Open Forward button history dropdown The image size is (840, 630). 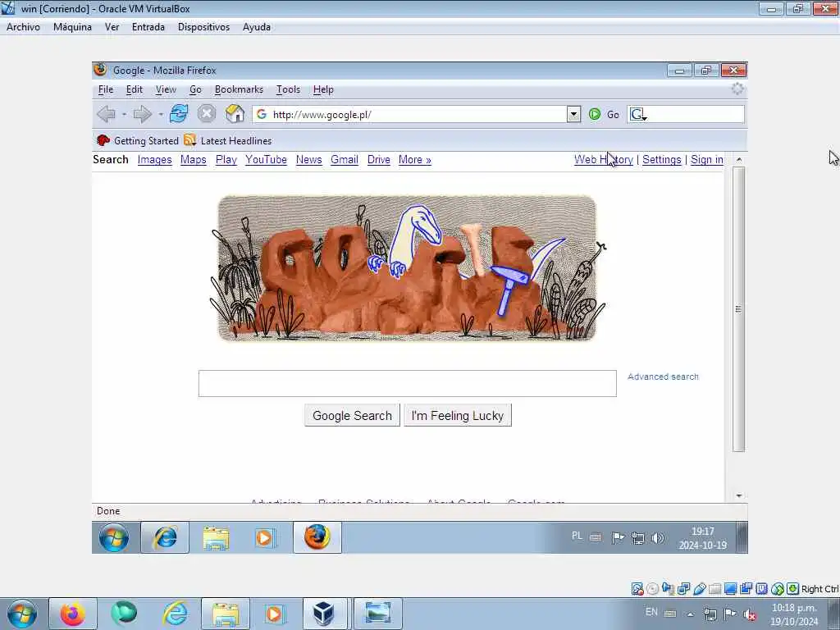click(161, 114)
